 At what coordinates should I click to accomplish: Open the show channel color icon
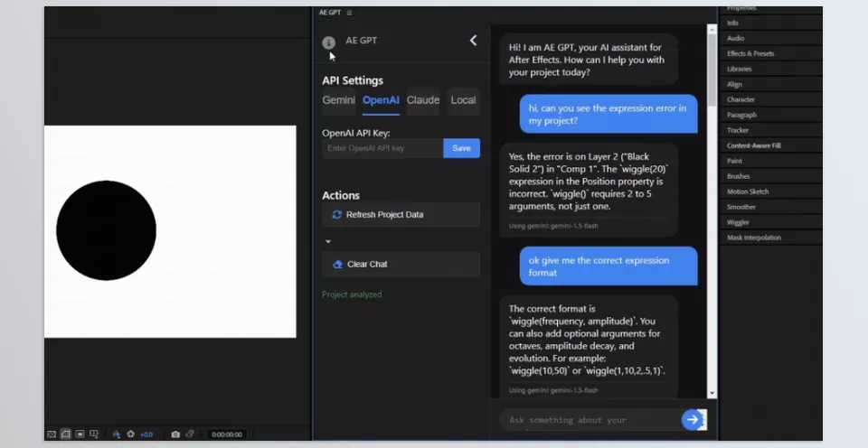pyautogui.click(x=117, y=434)
